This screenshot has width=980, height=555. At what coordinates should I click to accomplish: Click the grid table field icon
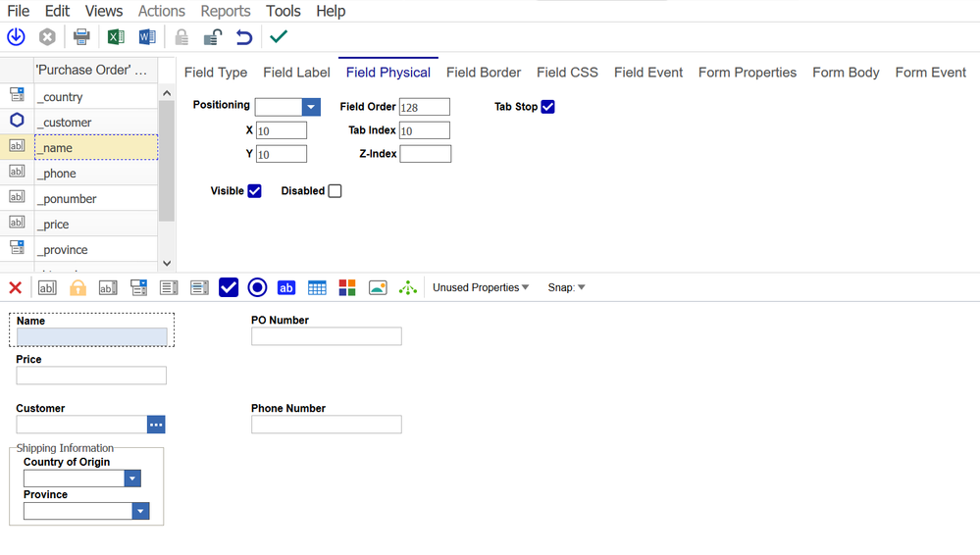coord(317,287)
